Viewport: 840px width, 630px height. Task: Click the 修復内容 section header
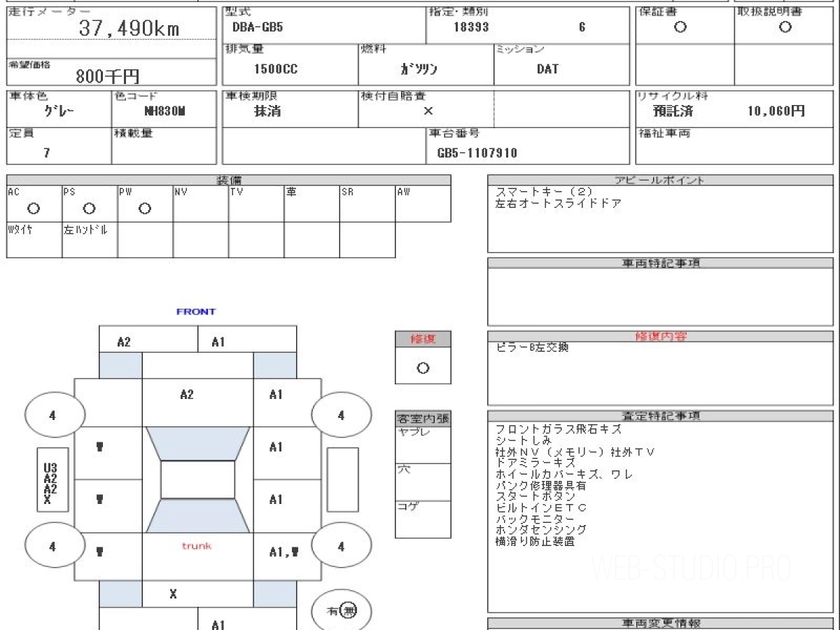pyautogui.click(x=661, y=336)
